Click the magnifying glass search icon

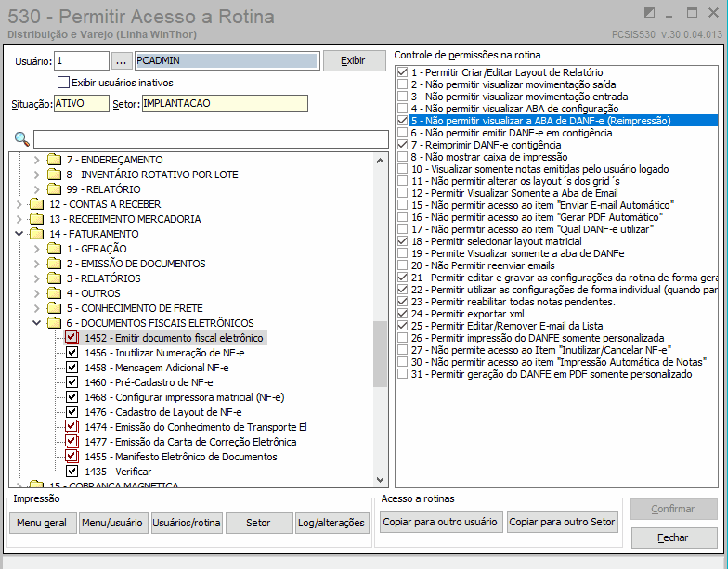pyautogui.click(x=22, y=138)
